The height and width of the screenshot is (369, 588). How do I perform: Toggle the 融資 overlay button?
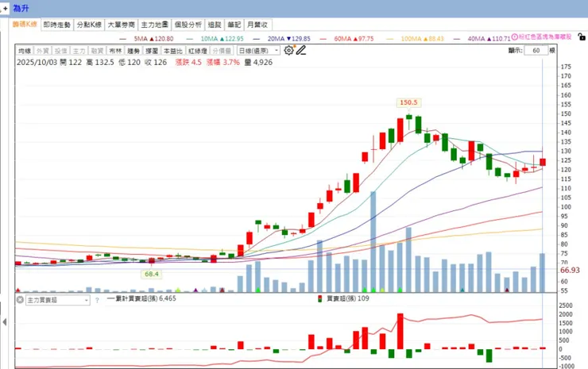coord(97,51)
